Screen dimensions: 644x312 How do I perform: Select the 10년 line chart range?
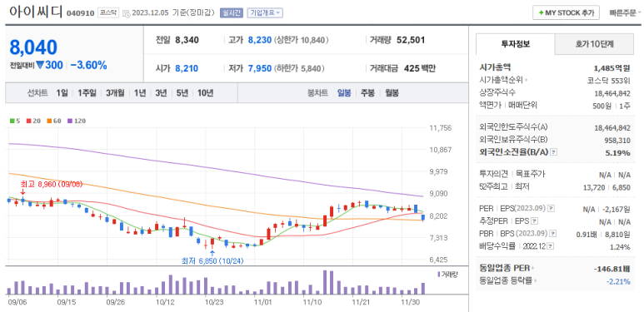click(205, 92)
